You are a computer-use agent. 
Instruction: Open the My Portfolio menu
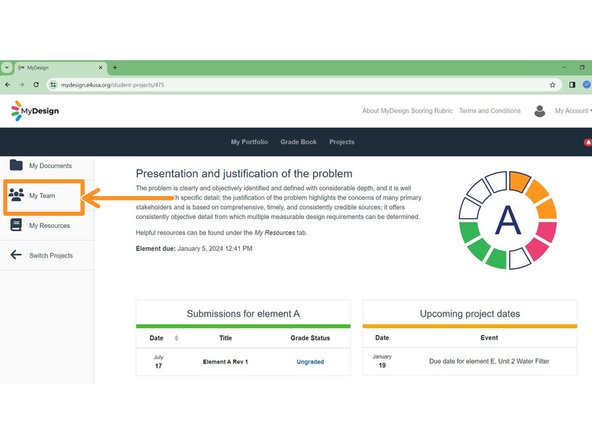tap(250, 142)
